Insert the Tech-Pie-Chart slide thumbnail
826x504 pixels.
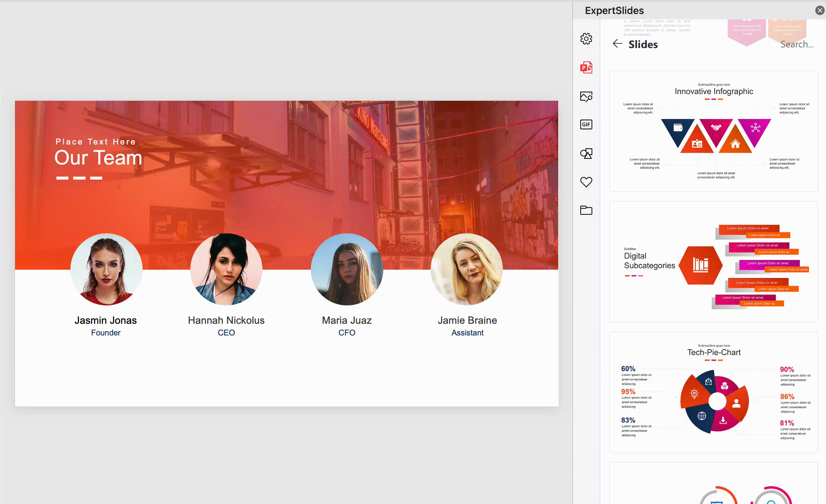coord(713,392)
